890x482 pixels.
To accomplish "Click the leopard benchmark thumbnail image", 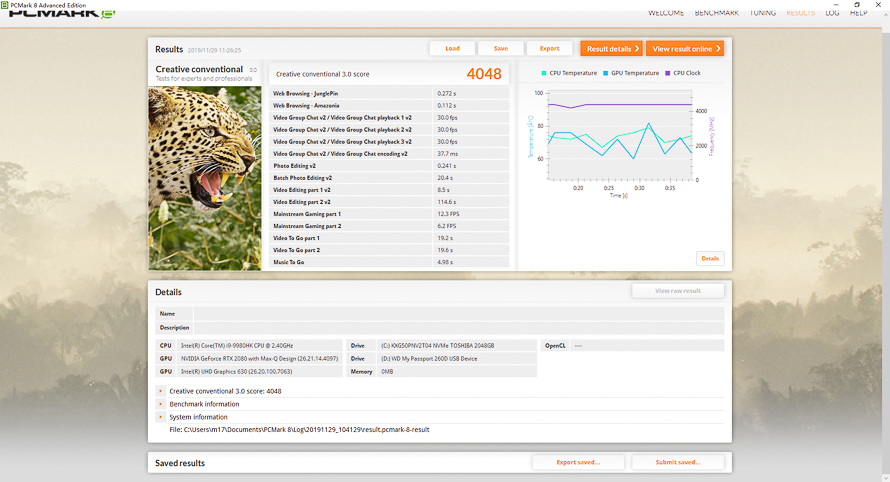I will tap(207, 177).
